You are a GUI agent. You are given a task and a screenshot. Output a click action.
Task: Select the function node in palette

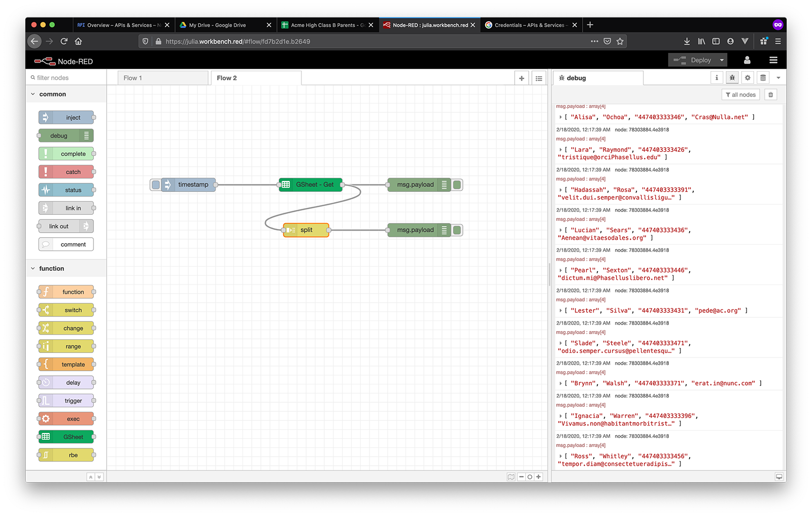tap(66, 292)
